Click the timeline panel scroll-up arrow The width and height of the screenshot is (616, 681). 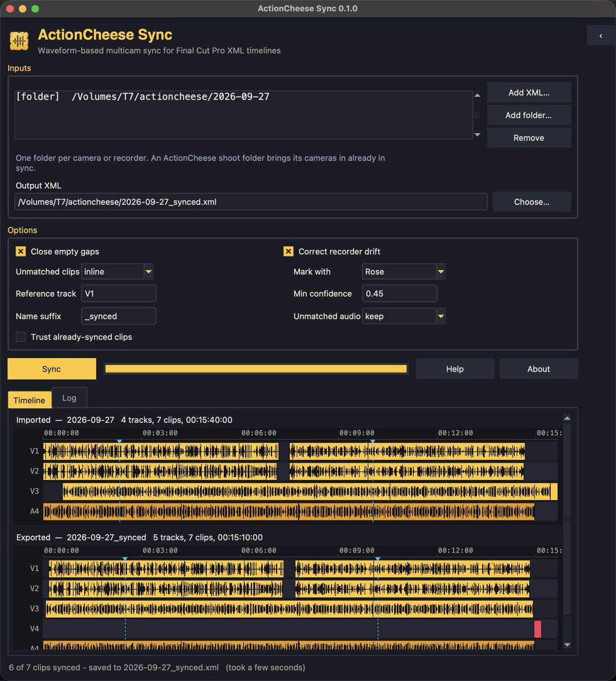[567, 418]
